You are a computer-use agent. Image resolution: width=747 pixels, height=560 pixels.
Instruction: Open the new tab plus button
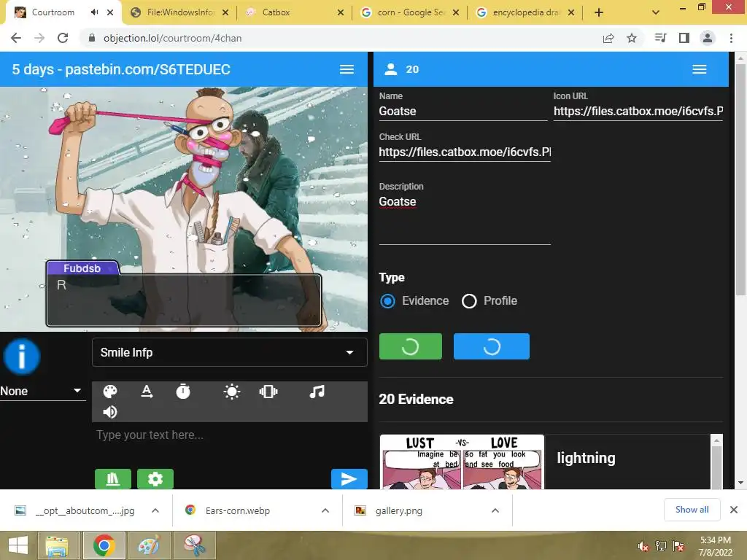[599, 12]
